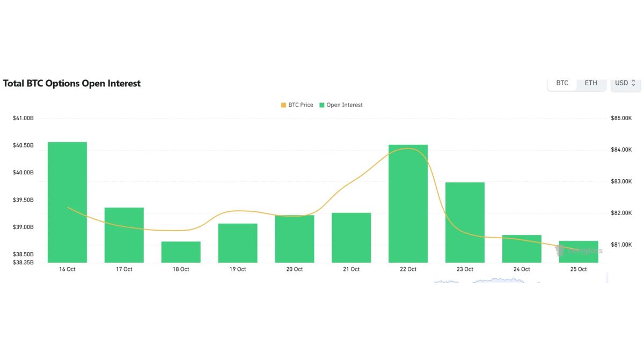644x362 pixels.
Task: Toggle the Open Interest legend entry
Action: point(341,105)
